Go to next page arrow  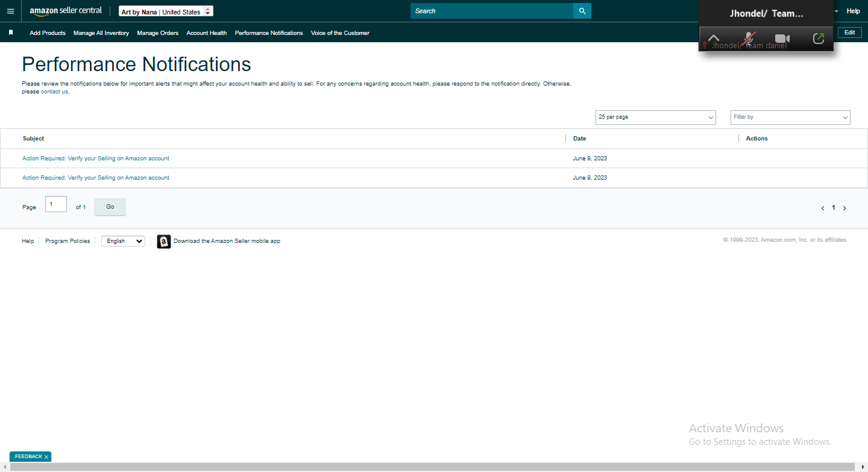pos(844,208)
